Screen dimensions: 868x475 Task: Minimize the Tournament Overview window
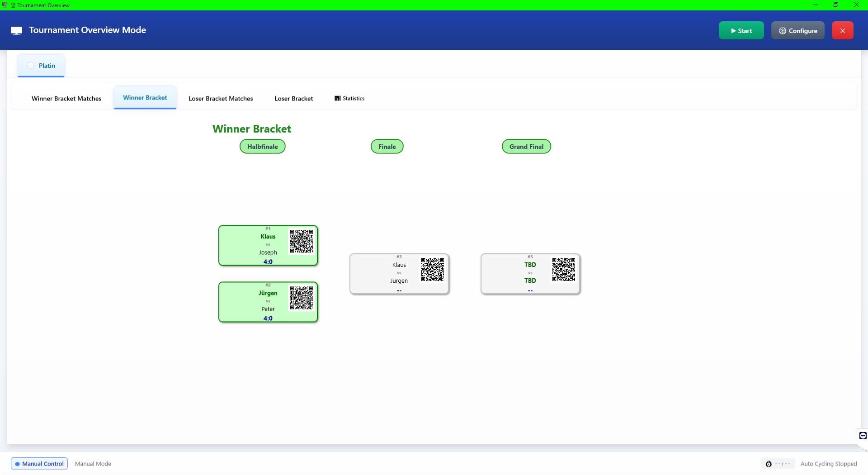point(816,5)
